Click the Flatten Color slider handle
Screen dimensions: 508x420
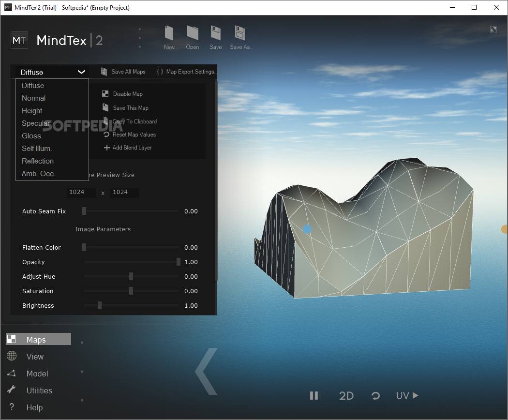(x=84, y=247)
